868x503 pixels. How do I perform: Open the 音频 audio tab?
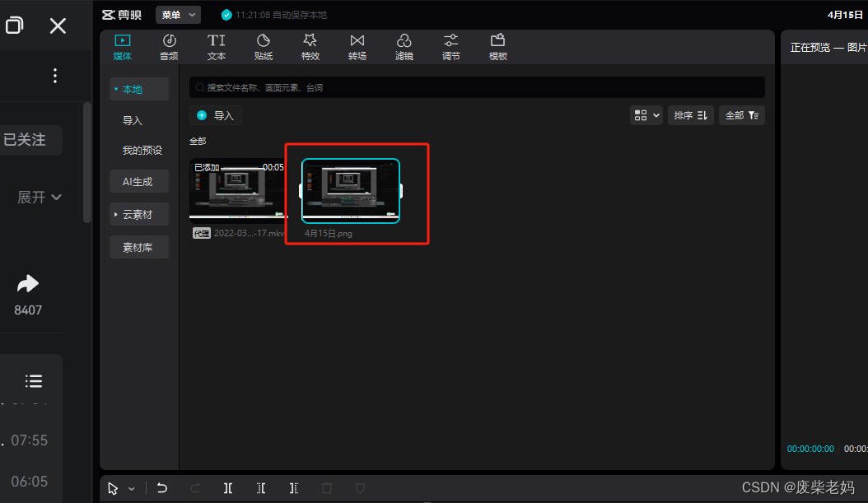click(x=169, y=47)
